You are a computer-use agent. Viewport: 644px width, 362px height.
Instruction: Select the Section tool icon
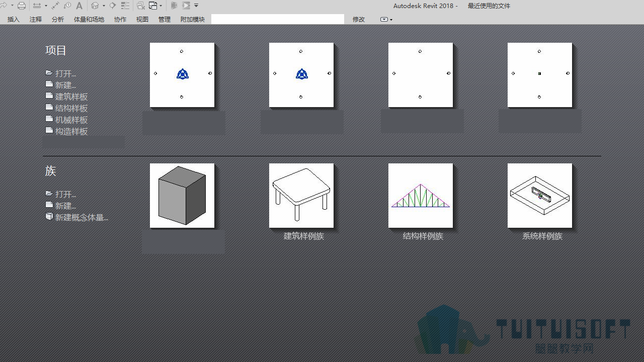click(x=113, y=6)
